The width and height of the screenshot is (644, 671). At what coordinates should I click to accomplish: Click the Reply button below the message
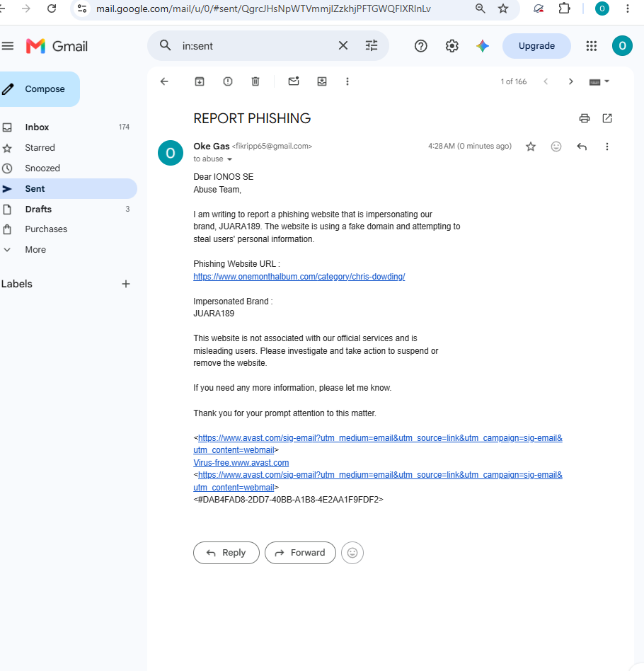(226, 553)
